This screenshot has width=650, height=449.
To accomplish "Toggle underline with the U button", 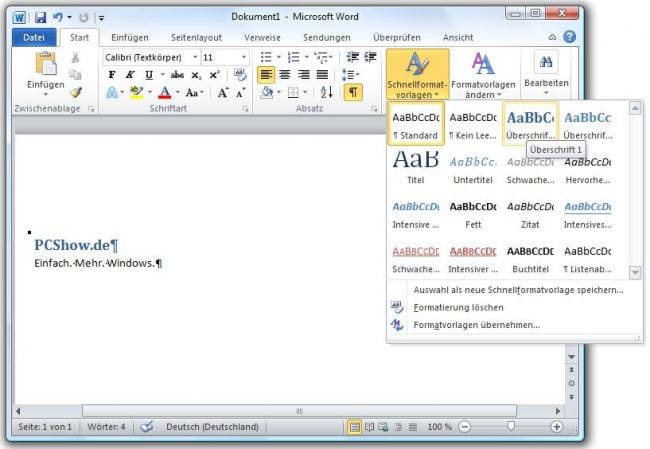I will point(149,75).
